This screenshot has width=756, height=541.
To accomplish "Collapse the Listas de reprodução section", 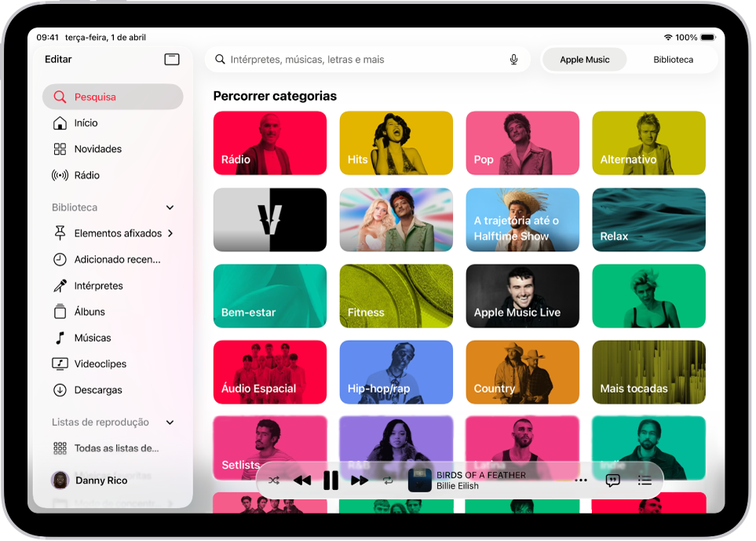I will (170, 422).
